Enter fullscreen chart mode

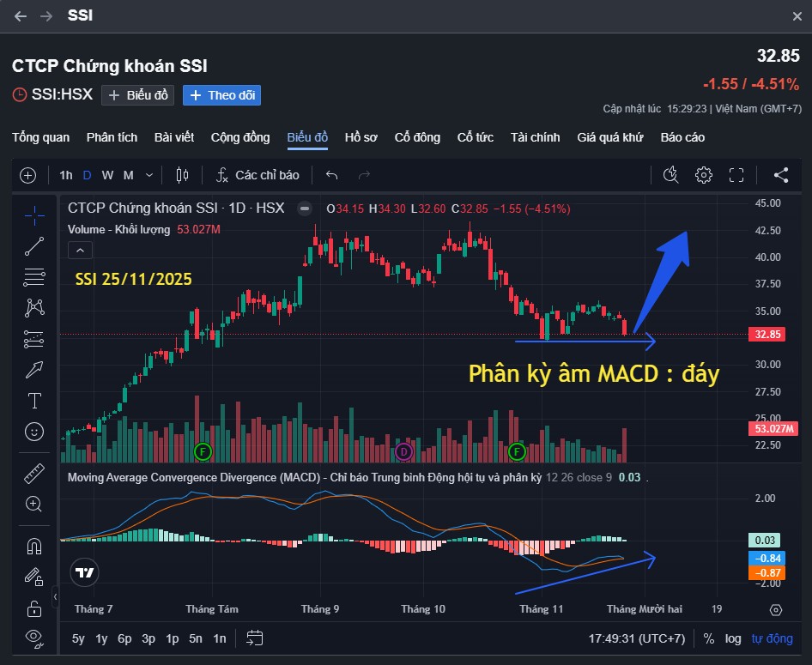click(736, 175)
